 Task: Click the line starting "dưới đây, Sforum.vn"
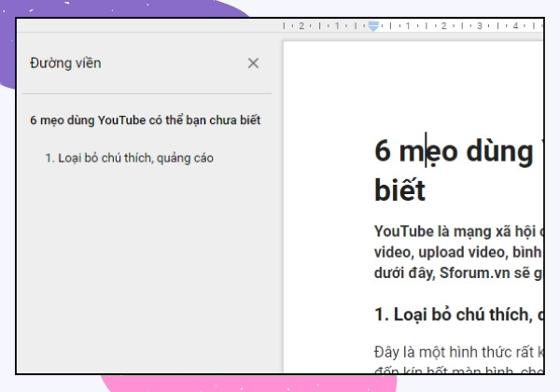458,273
